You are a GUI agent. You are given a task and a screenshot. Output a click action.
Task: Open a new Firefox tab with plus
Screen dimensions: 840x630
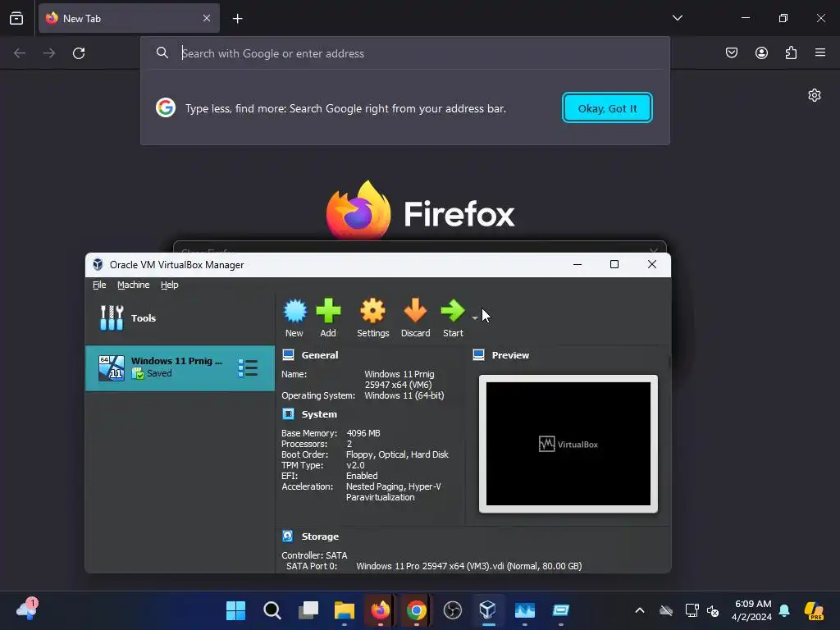coord(237,19)
